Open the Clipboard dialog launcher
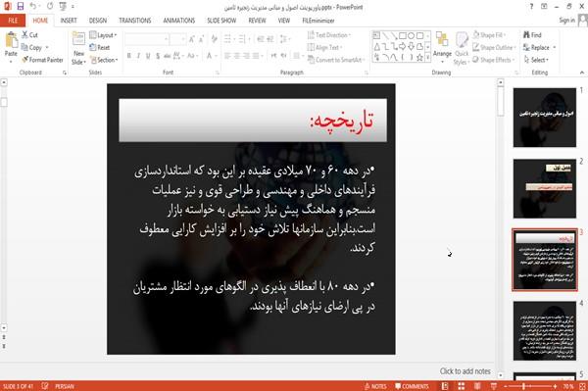Screen dimensions: 588x391 click(x=65, y=73)
